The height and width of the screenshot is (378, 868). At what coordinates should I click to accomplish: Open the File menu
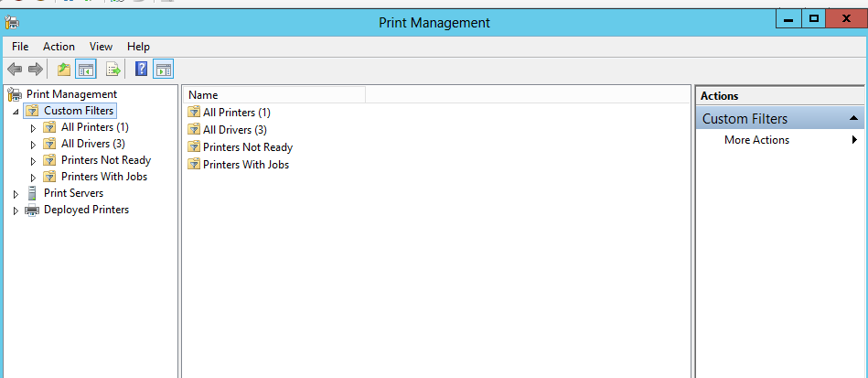20,47
